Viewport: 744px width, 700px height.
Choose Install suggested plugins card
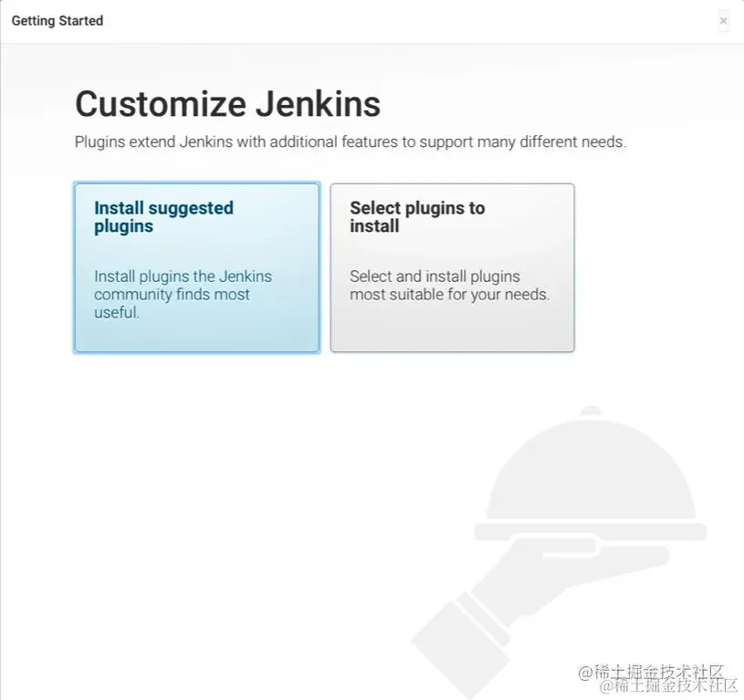pyautogui.click(x=197, y=267)
